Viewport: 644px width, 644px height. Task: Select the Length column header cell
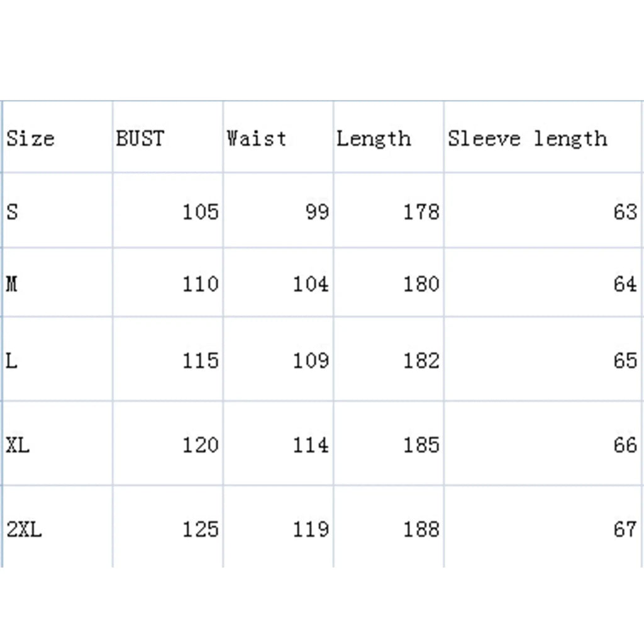[373, 138]
